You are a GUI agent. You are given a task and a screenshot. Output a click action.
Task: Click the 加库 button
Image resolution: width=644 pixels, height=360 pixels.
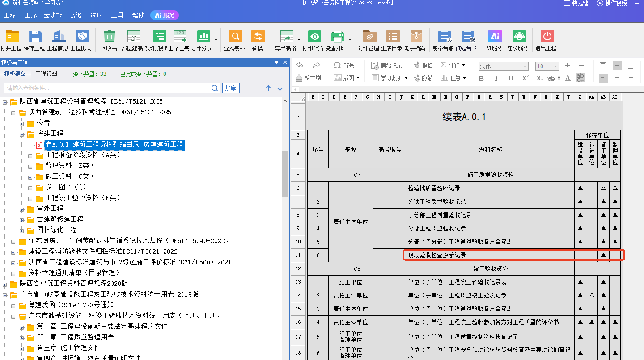tap(231, 88)
